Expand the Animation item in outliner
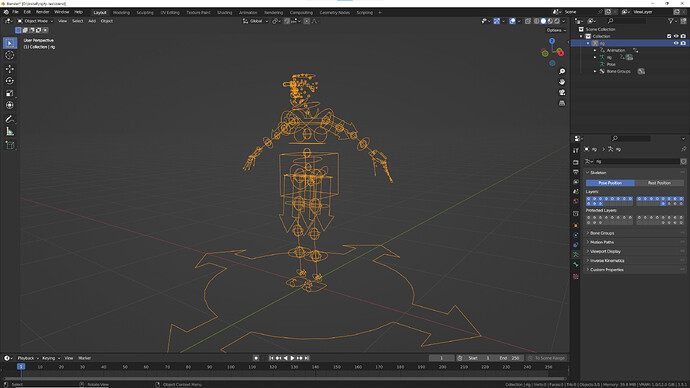 coord(595,50)
